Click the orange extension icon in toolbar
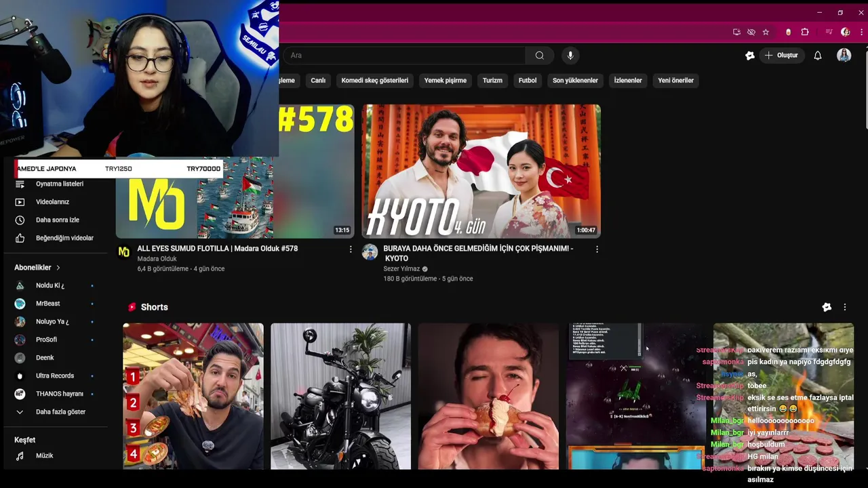The width and height of the screenshot is (868, 488). (788, 32)
